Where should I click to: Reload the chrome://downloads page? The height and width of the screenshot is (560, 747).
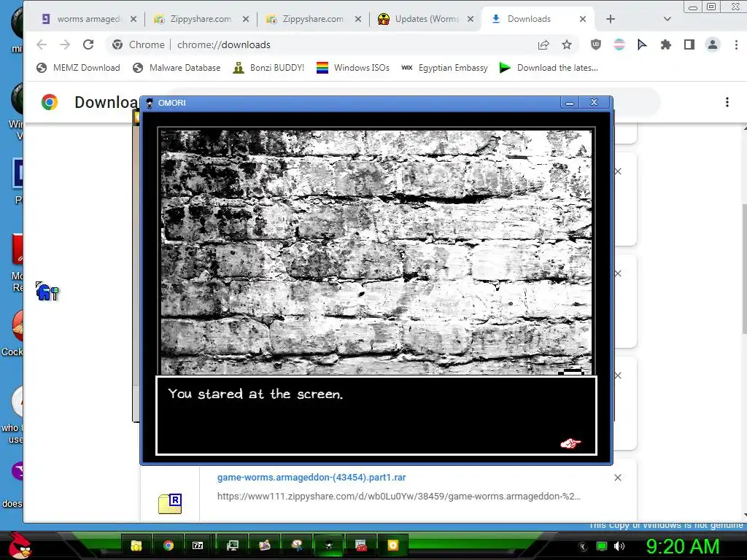coord(88,44)
